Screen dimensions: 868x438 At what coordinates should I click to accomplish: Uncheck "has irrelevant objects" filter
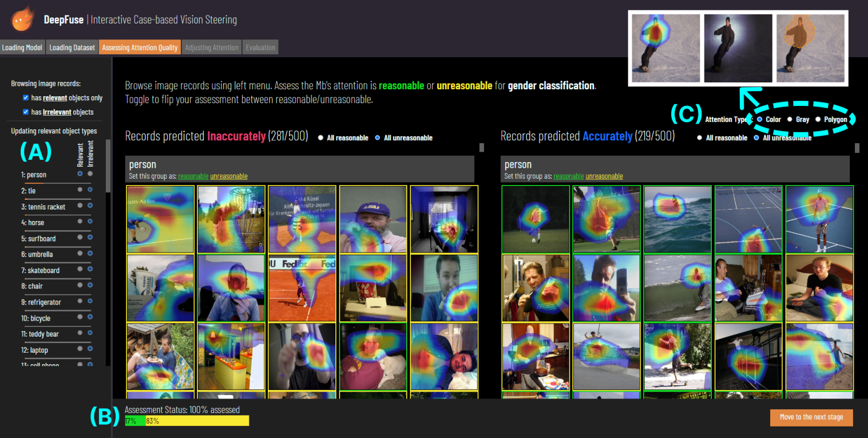(x=25, y=112)
